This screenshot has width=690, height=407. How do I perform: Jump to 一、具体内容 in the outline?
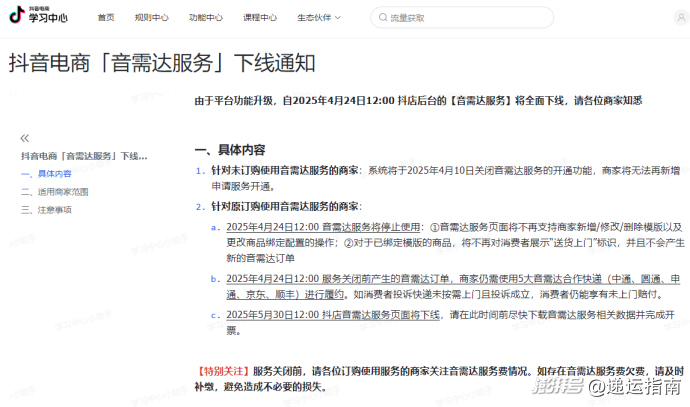point(46,174)
